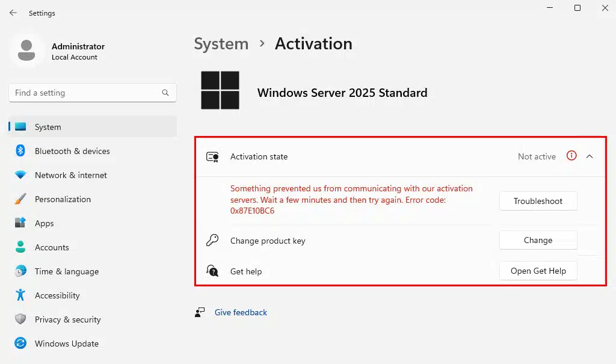Image resolution: width=616 pixels, height=364 pixels.
Task: Click the Find a setting search box
Action: click(x=84, y=93)
